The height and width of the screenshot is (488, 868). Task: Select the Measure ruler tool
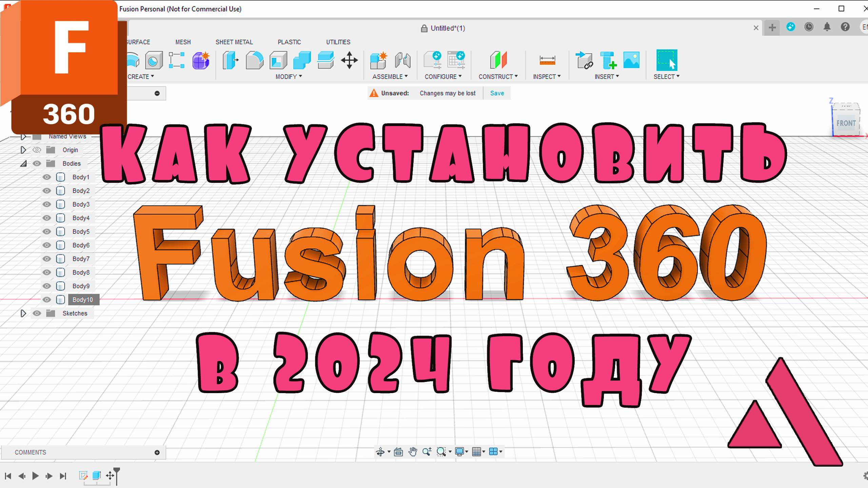pos(547,61)
